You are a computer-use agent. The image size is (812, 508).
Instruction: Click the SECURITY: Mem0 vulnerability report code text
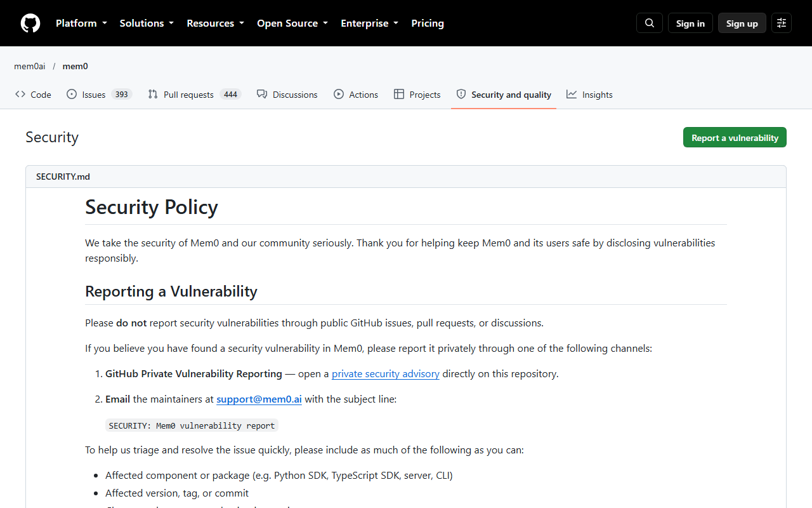point(192,425)
